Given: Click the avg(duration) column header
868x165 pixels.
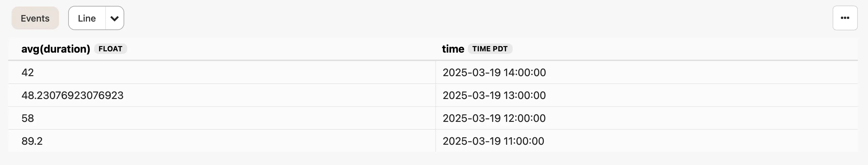Looking at the screenshot, I should pos(56,49).
